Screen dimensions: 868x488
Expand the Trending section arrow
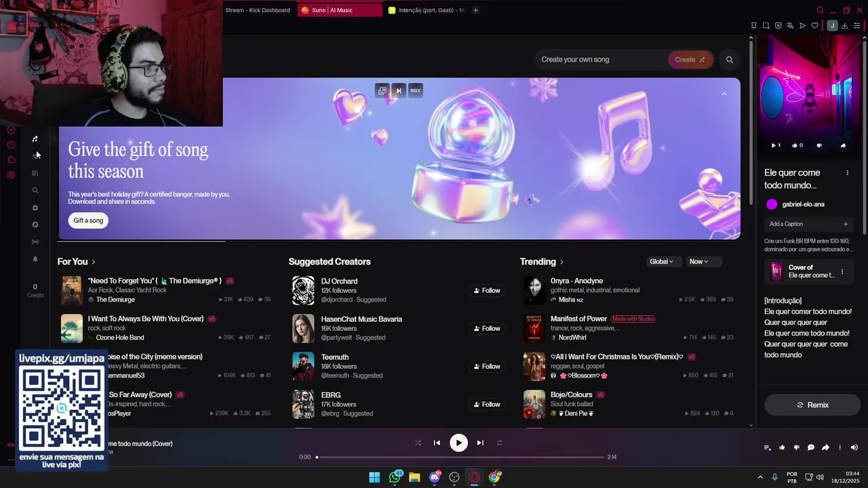click(x=561, y=262)
